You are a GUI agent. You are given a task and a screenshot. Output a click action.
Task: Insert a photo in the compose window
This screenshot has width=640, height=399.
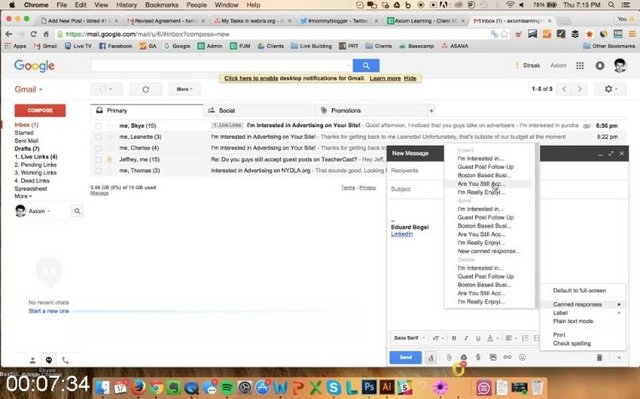pyautogui.click(x=493, y=357)
